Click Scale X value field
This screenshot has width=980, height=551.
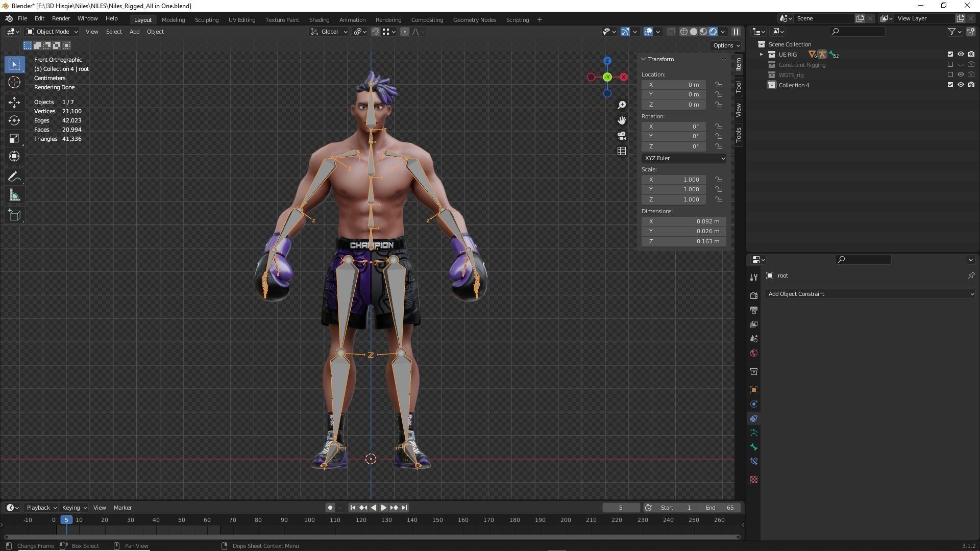(674, 180)
